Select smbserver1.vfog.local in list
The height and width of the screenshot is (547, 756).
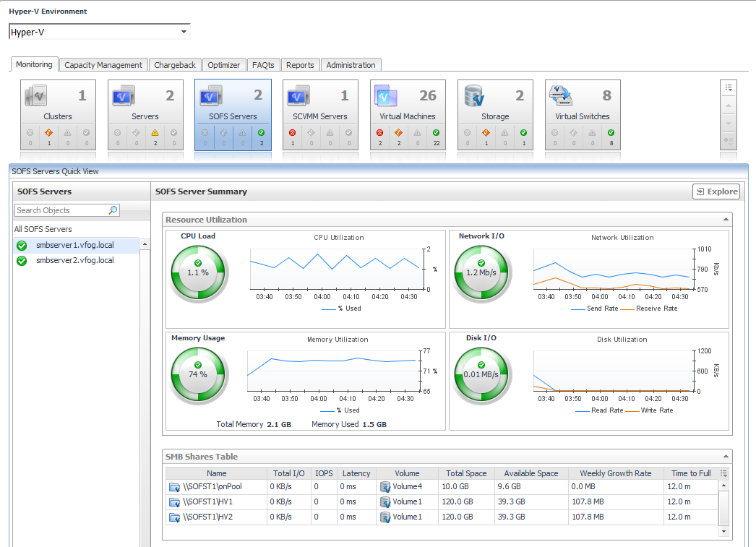(x=76, y=245)
